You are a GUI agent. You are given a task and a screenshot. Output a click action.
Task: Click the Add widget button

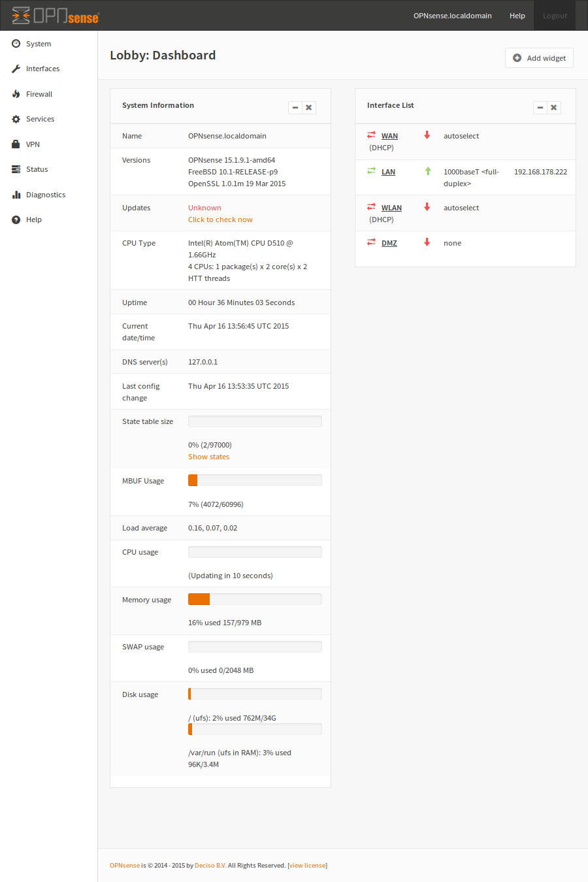pos(539,58)
